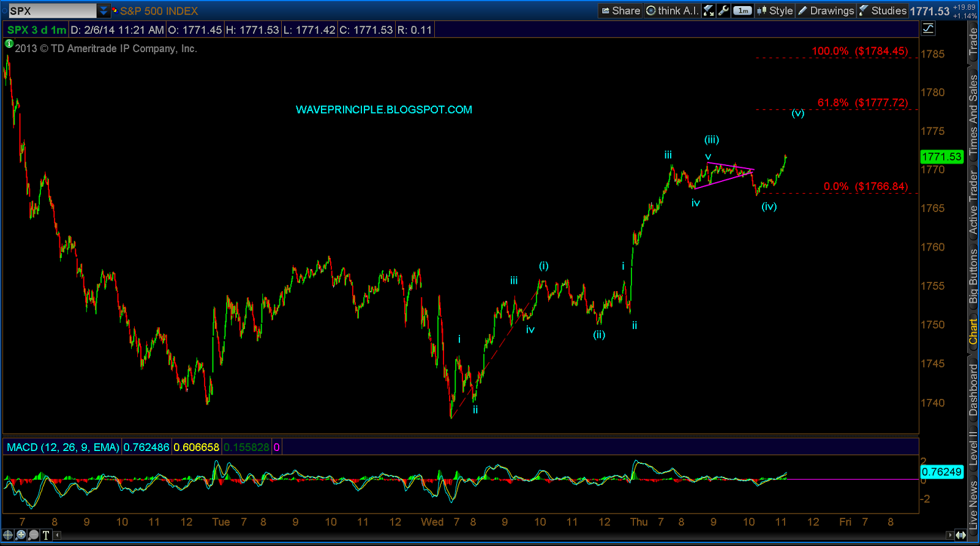Click the right scroll arrow at bottom-right
This screenshot has width=980, height=546.
(950, 535)
